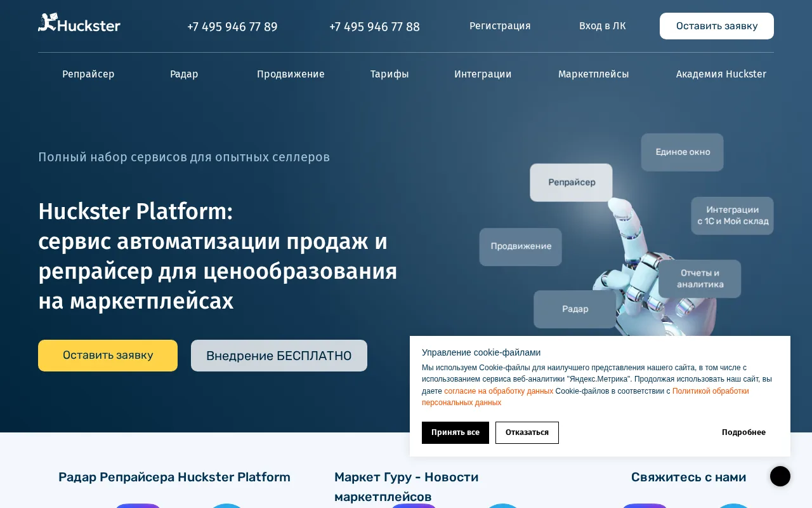Screen dimensions: 812x508
Task: Open the Радар menu item
Action: tap(184, 74)
